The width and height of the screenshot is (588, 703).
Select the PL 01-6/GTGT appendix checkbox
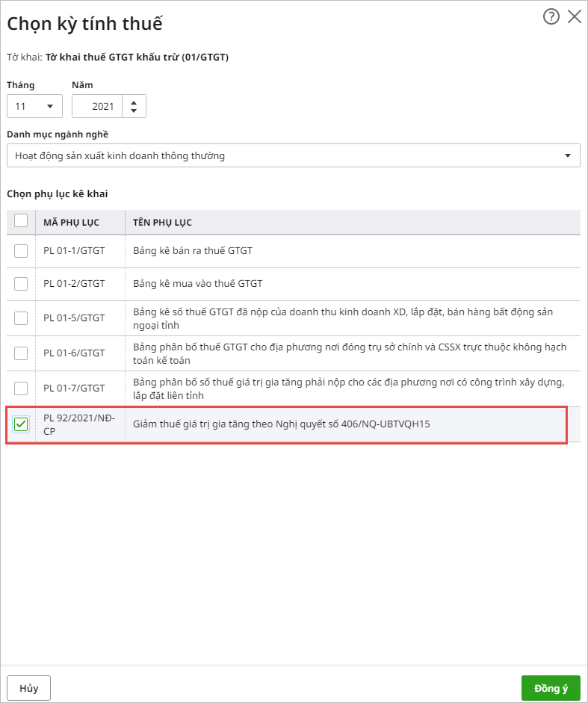pos(21,353)
